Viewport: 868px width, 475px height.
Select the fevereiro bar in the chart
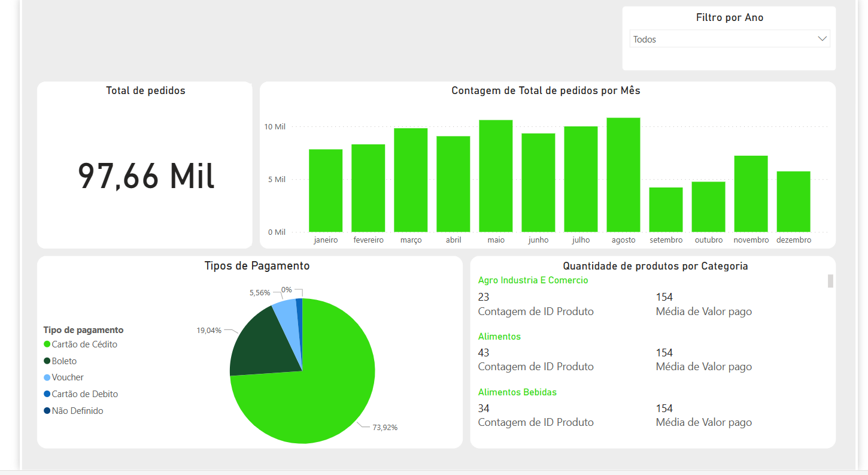point(368,188)
